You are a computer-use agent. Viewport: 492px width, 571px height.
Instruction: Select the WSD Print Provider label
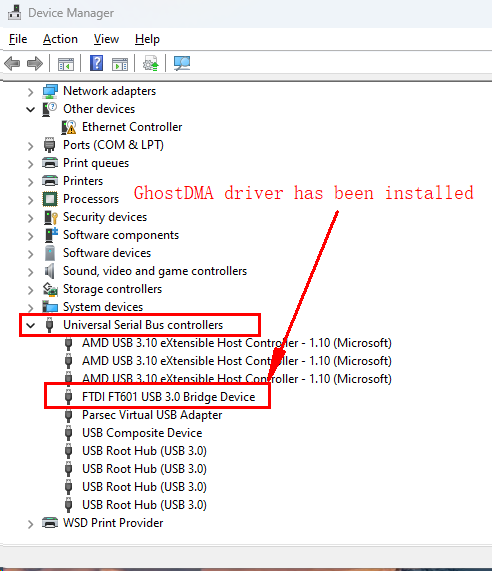click(113, 523)
